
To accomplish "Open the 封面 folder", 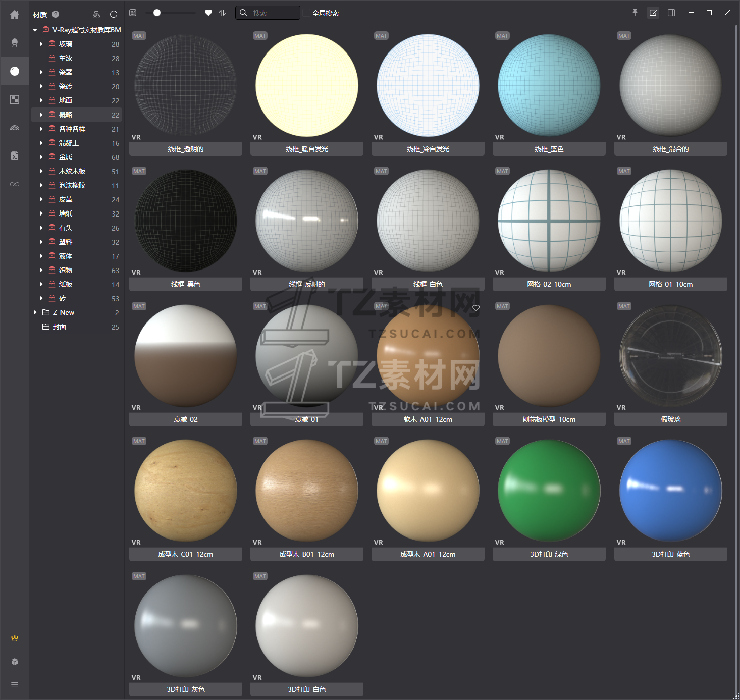I will pyautogui.click(x=60, y=327).
